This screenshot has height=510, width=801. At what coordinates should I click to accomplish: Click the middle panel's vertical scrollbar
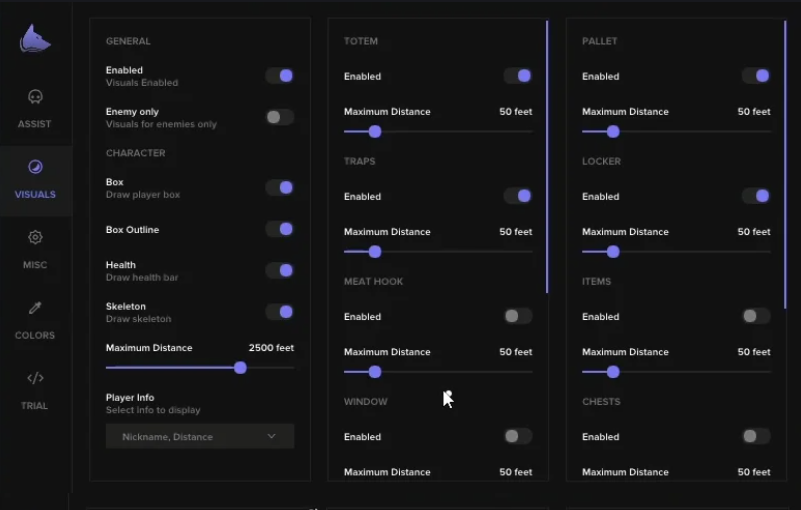point(547,157)
